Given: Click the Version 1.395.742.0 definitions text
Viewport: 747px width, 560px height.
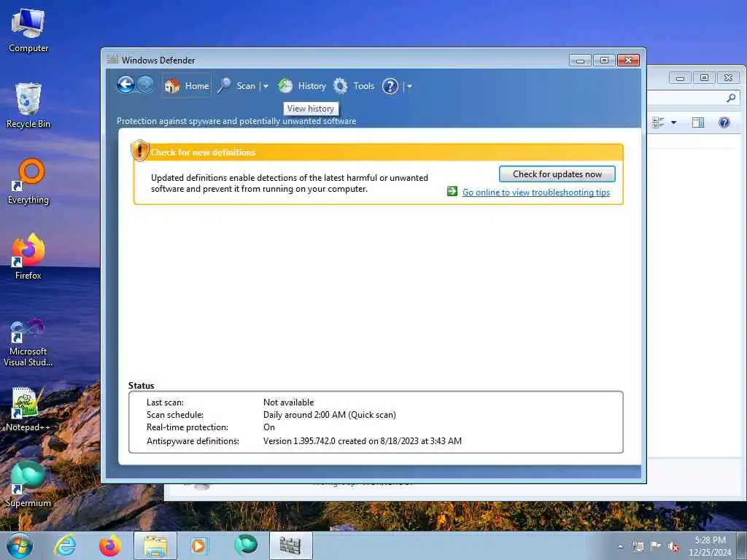Looking at the screenshot, I should point(363,441).
